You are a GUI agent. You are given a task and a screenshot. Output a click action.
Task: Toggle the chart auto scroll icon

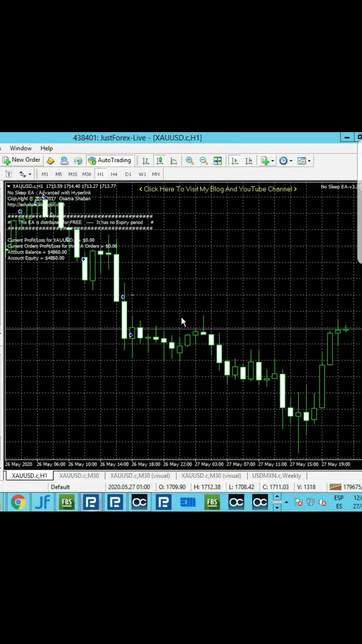tap(235, 161)
